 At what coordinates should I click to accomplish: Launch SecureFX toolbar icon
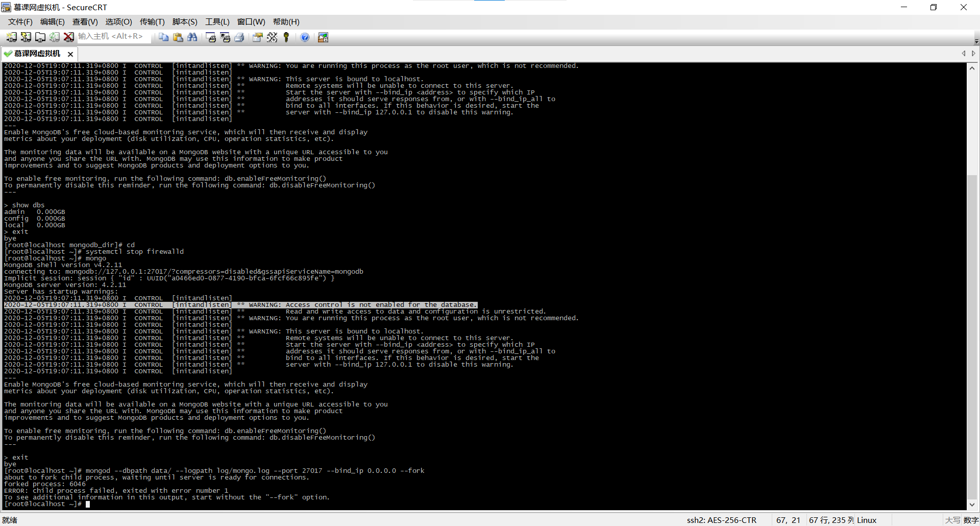click(323, 37)
